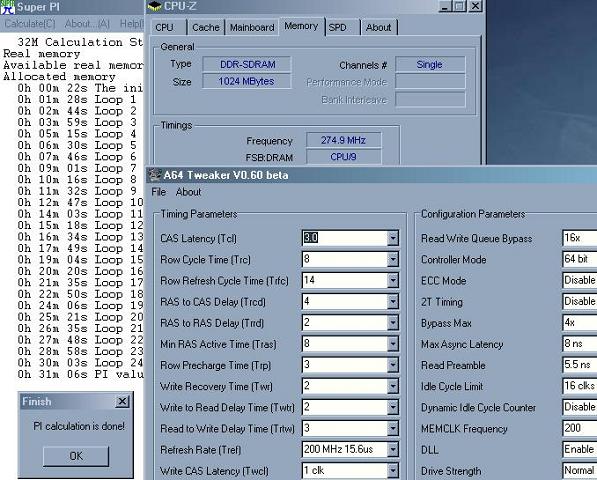Click the Read Preamble 5.5 ns field
This screenshot has width=597, height=480.
click(x=579, y=365)
